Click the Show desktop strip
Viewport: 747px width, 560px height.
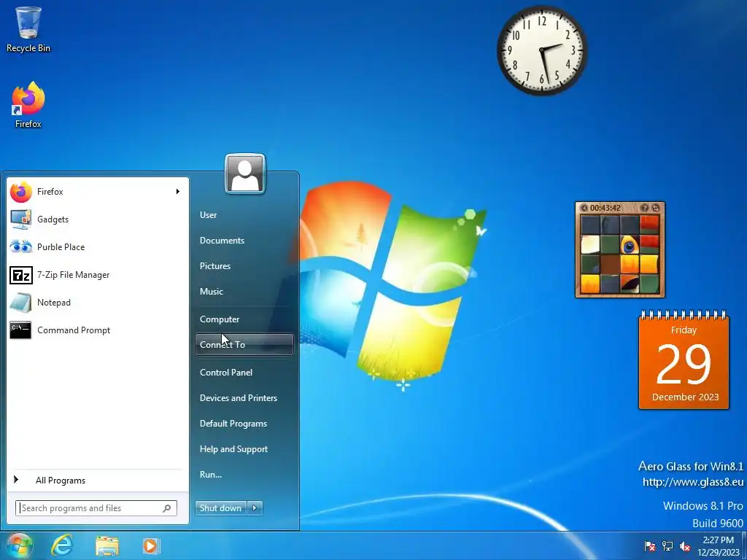[744, 546]
